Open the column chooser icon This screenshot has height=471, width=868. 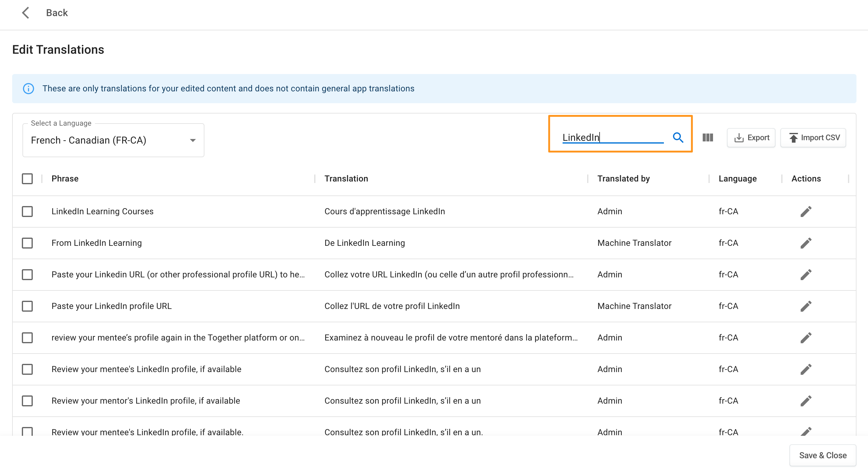707,137
